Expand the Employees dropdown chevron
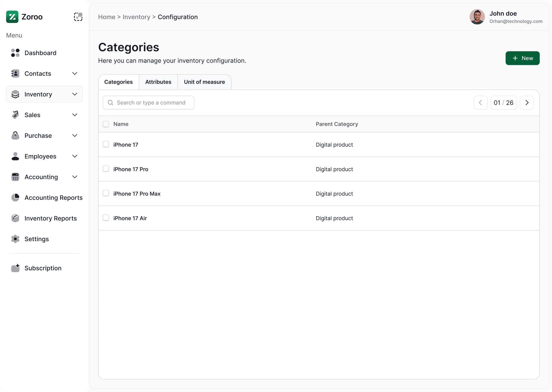Image resolution: width=552 pixels, height=392 pixels. pos(75,156)
